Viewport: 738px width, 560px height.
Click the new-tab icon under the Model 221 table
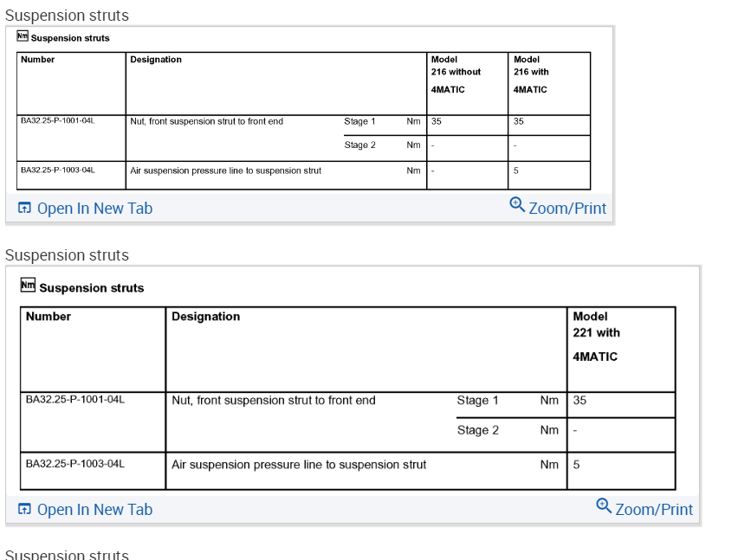(x=24, y=510)
